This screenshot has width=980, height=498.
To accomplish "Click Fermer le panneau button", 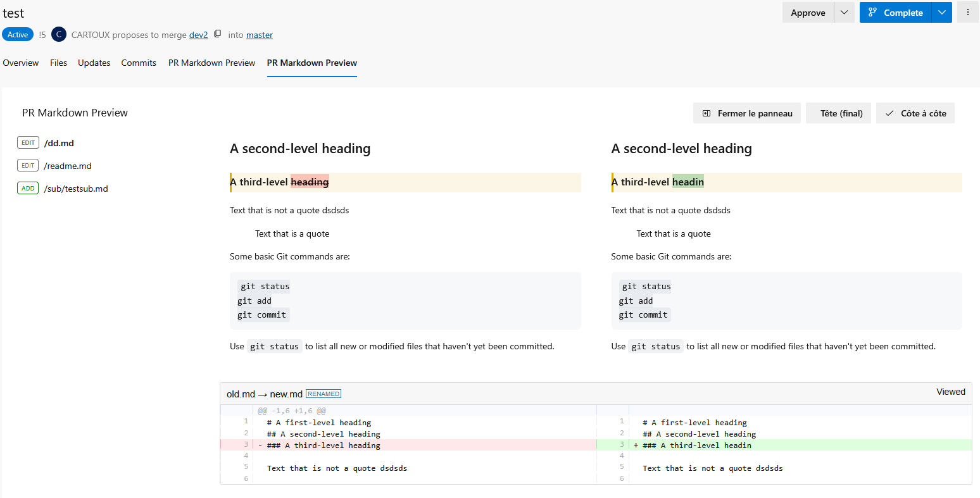I will click(747, 113).
